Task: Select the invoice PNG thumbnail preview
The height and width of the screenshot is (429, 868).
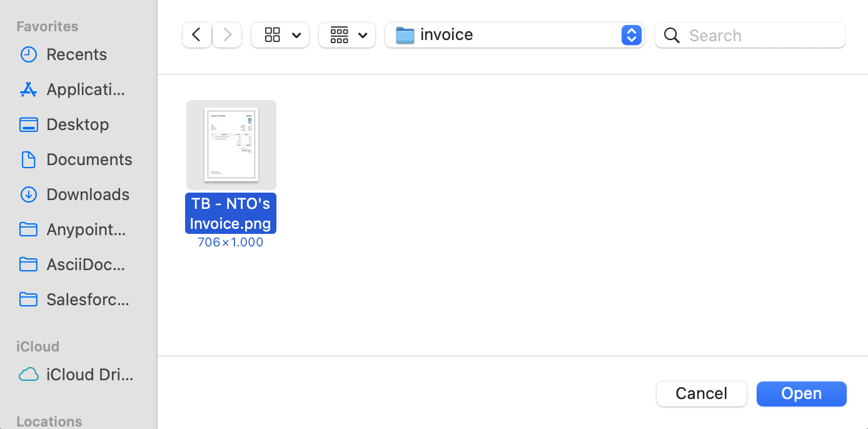Action: point(231,145)
